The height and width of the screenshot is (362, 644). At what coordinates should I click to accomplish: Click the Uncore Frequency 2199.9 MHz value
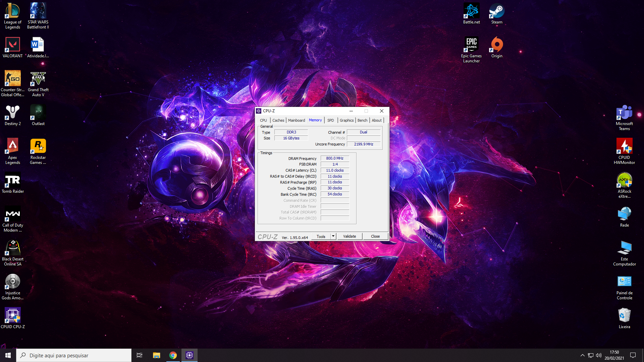[x=364, y=144]
